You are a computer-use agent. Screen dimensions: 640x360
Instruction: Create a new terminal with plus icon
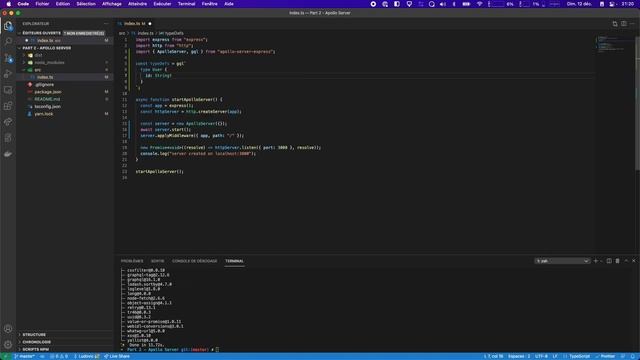coord(596,261)
